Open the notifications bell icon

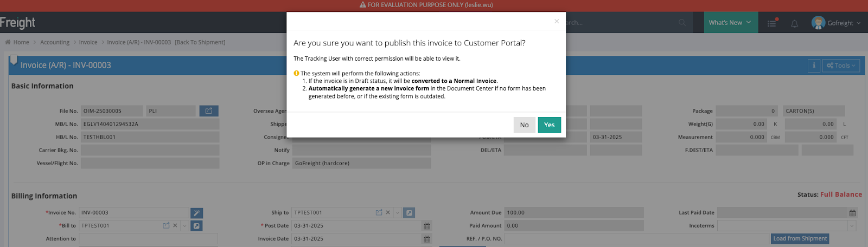[794, 23]
